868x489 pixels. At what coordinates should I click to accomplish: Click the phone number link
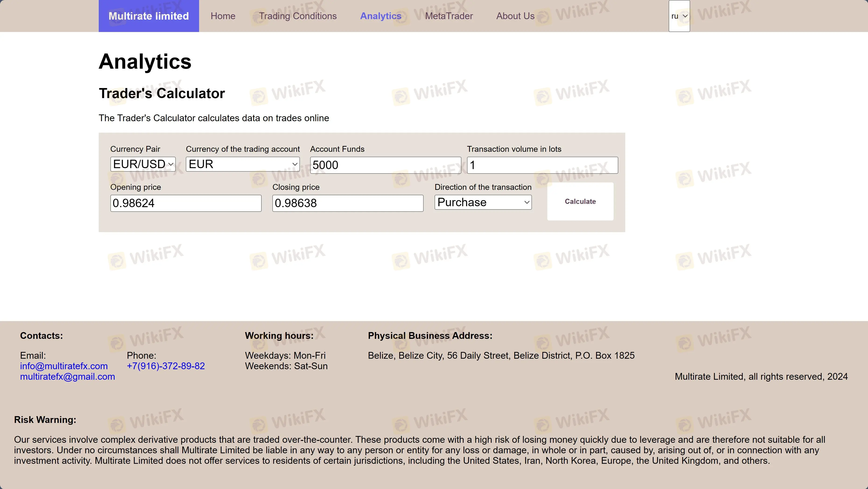tap(166, 366)
